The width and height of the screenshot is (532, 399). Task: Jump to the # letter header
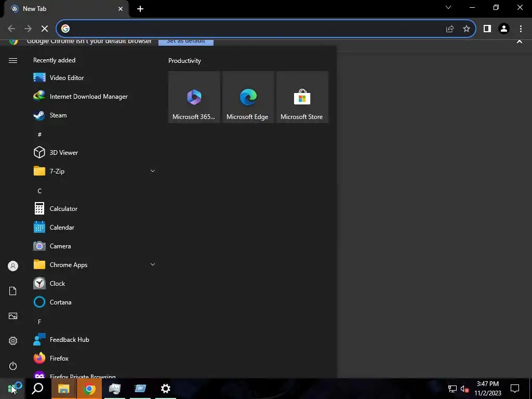click(39, 135)
